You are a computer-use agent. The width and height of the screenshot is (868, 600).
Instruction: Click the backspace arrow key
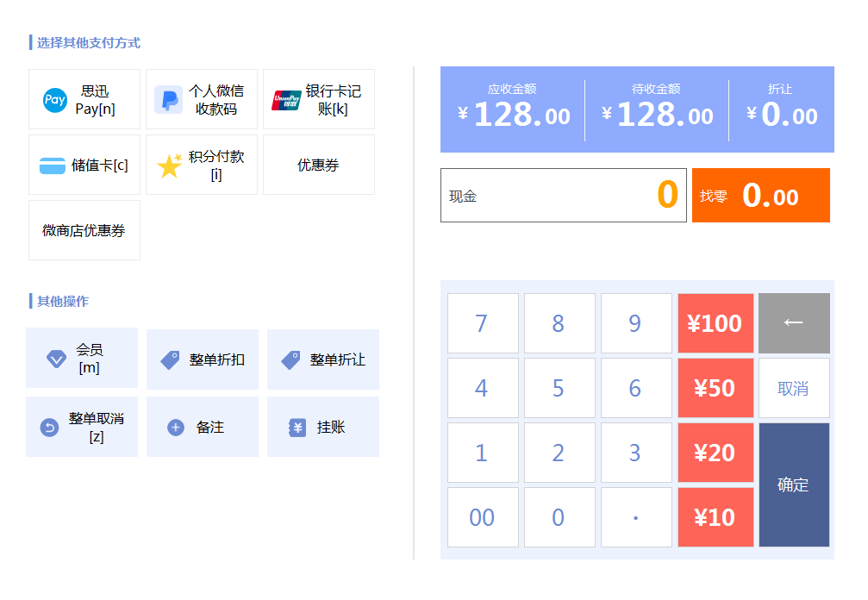tap(794, 323)
